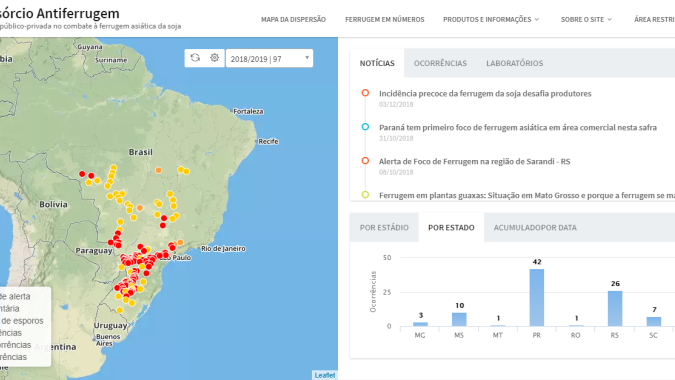This screenshot has height=380, width=675.
Task: Click the Bolivia label on map
Action: click(x=53, y=204)
